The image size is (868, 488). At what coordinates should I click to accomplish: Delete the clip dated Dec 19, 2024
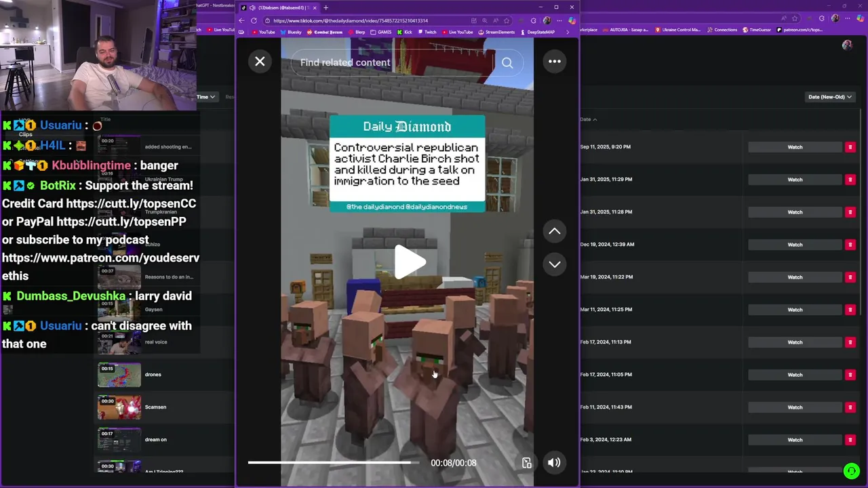pyautogui.click(x=850, y=245)
